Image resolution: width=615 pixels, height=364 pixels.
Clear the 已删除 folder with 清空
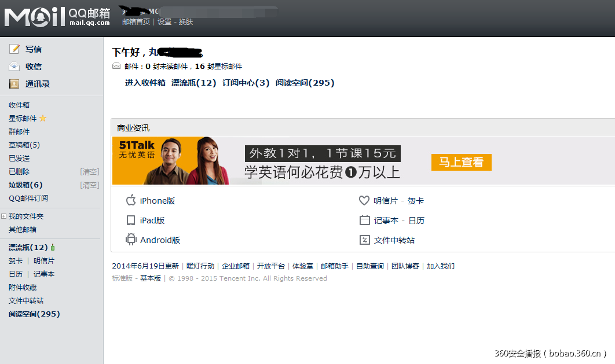click(x=90, y=172)
